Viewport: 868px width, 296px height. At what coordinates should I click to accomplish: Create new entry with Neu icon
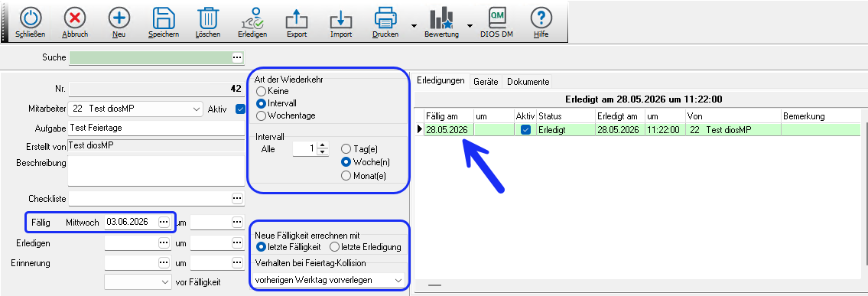119,18
